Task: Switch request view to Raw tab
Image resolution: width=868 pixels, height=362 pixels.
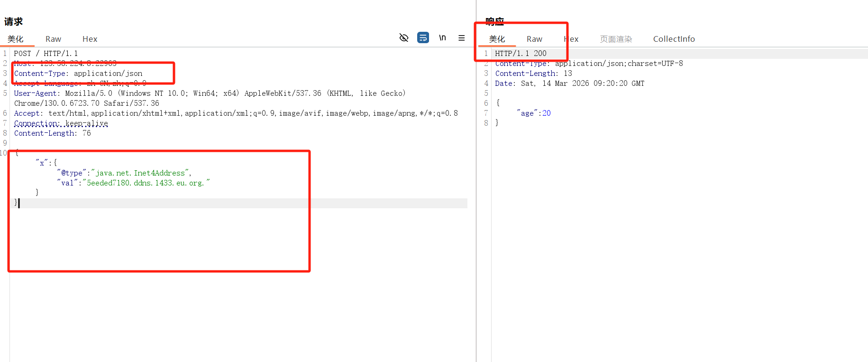Action: point(53,39)
